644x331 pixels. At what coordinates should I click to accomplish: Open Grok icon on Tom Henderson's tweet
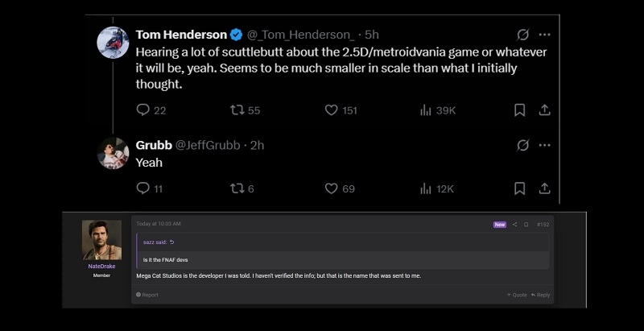(522, 35)
